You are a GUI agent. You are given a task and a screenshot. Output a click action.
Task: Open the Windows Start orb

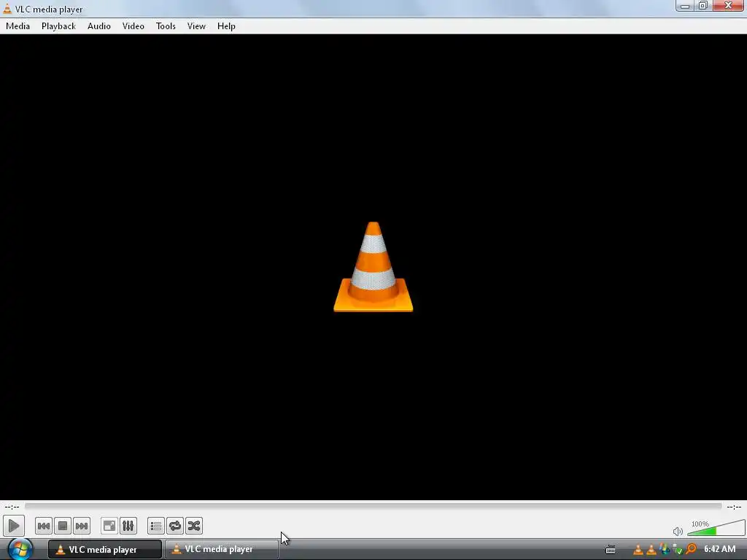(x=20, y=549)
